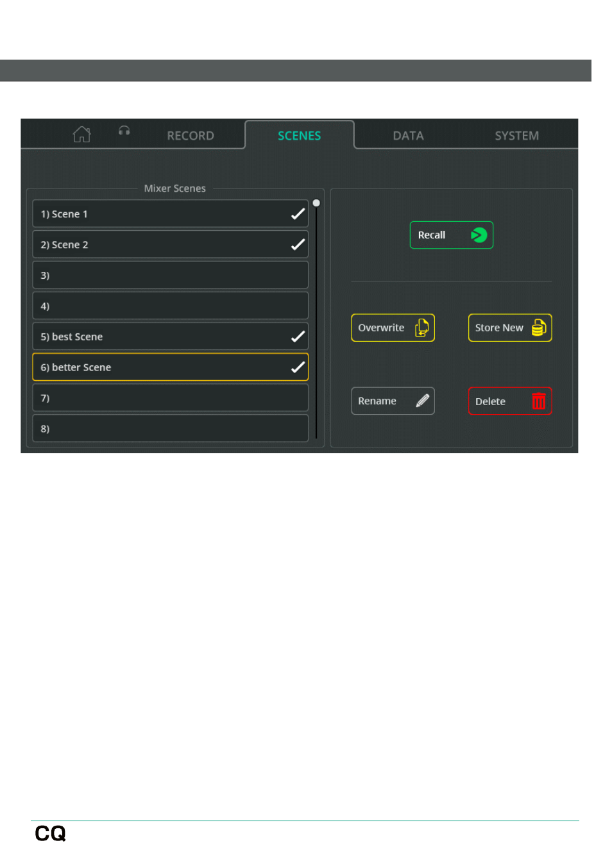
Task: Select scene slot 2) Scene 2
Action: 170,244
